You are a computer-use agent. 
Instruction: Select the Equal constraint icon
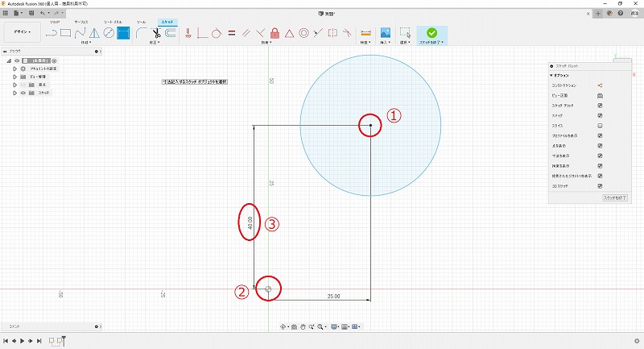(x=231, y=33)
